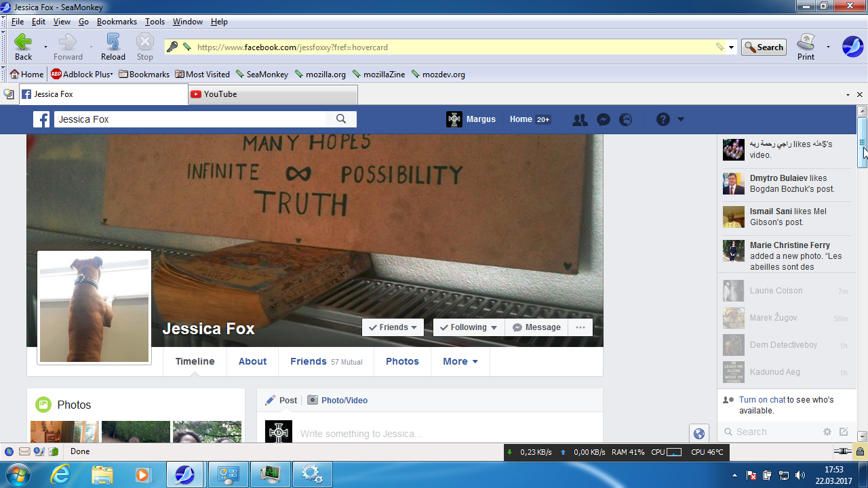Click the post audience globe icon
The image size is (868, 488).
(699, 434)
